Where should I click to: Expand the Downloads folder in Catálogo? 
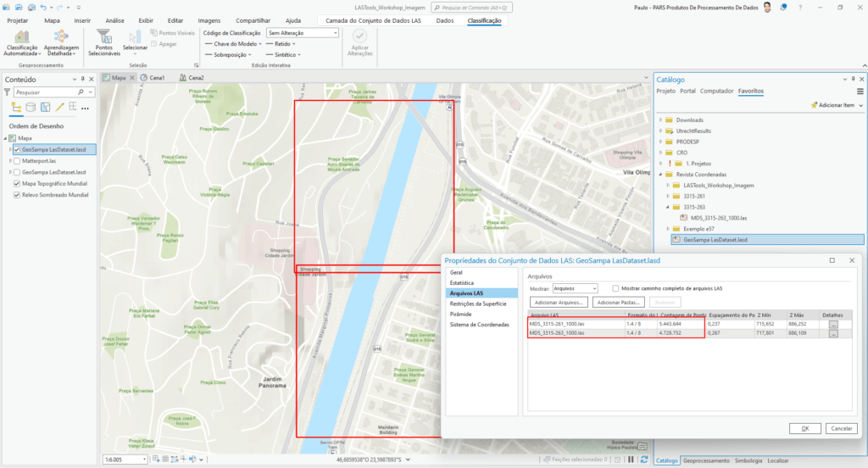(x=660, y=120)
